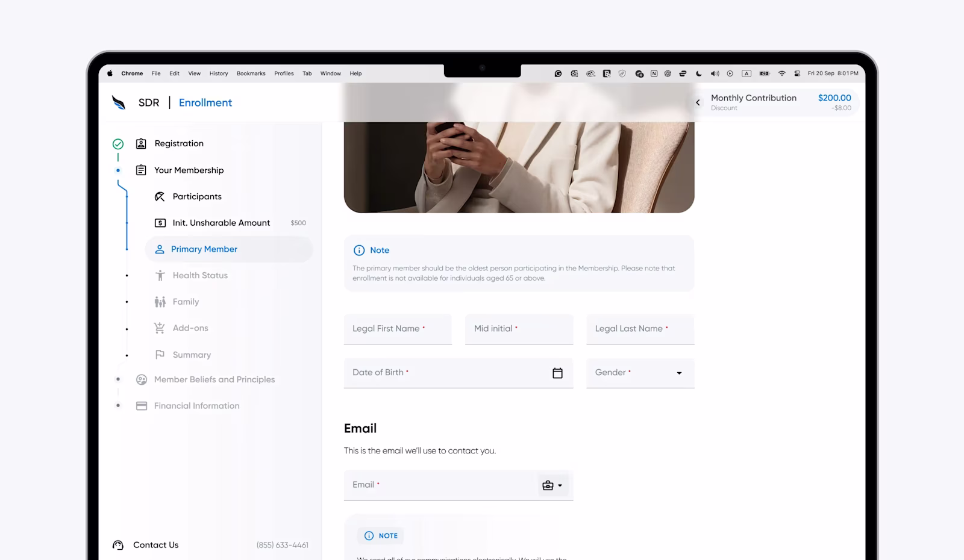Click the Contact Us link
Screen dimensions: 964x560
[x=155, y=545]
